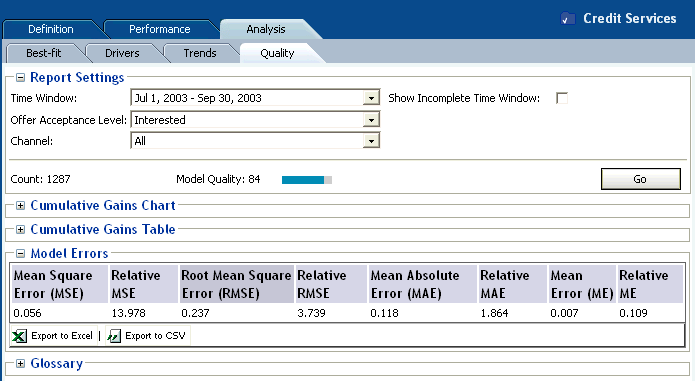Click the Excel export icon

19,336
